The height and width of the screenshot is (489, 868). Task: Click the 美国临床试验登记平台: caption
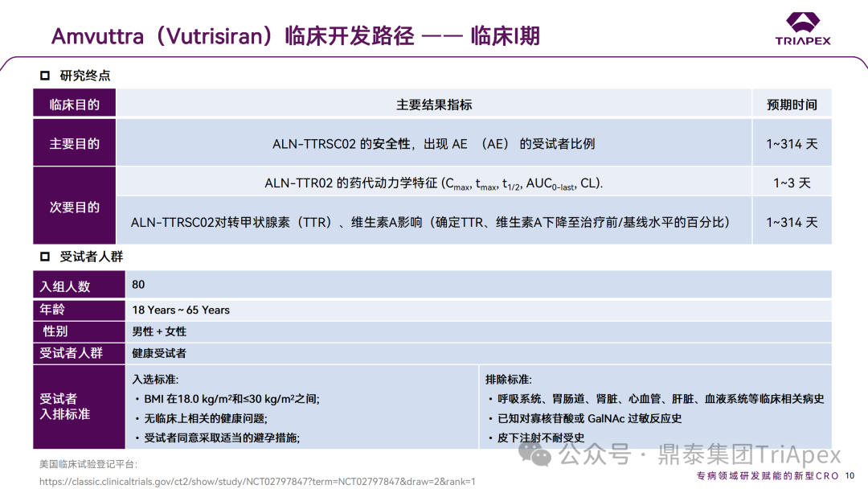click(88, 464)
